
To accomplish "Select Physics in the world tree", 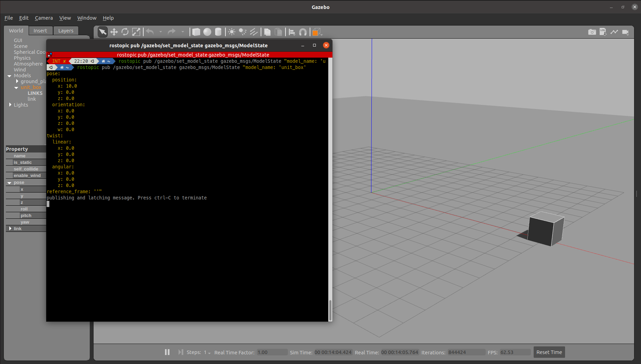I will 22,58.
